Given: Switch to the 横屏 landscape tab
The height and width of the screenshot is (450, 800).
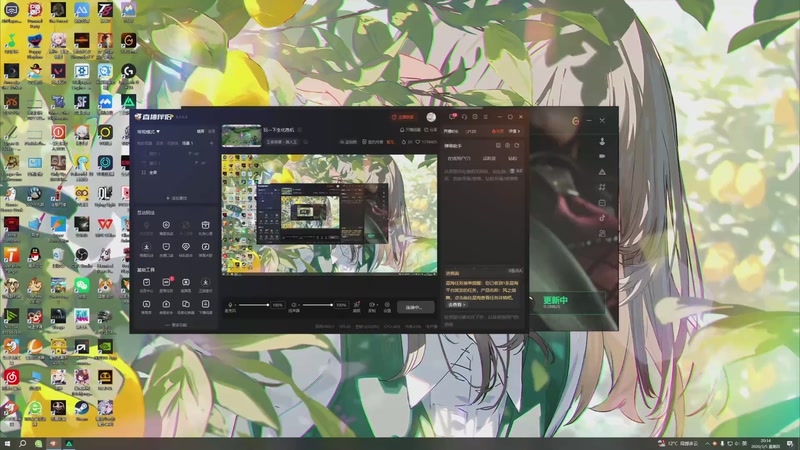Looking at the screenshot, I should (x=201, y=132).
